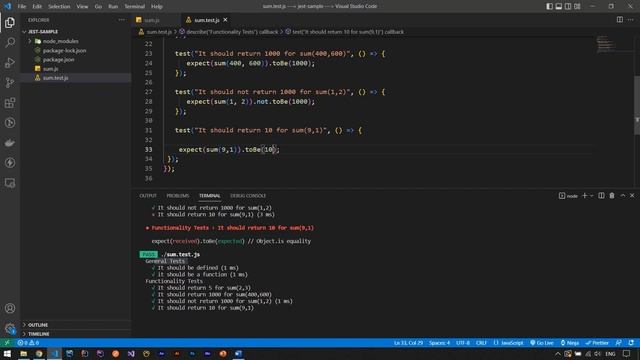Open the Selection menu
The height and width of the screenshot is (360, 640).
tap(59, 6)
